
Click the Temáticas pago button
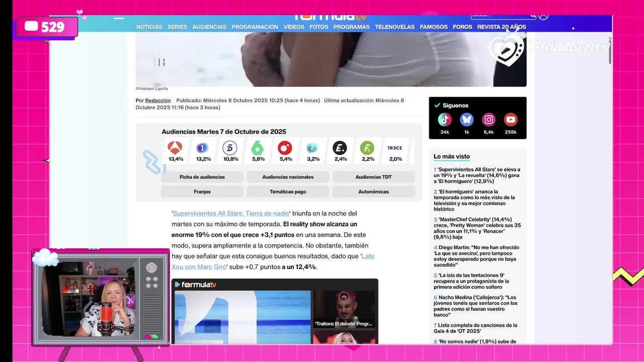click(x=288, y=192)
